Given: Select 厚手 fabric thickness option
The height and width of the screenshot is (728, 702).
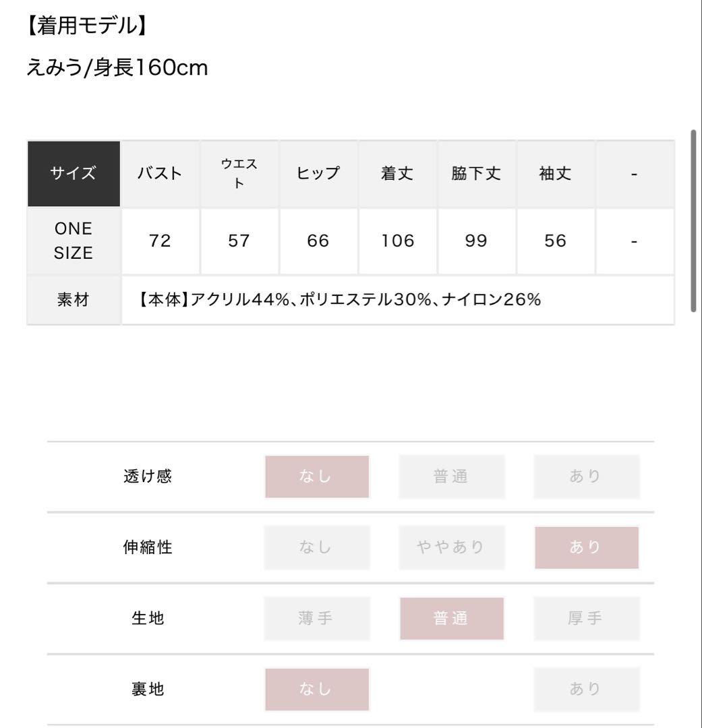Looking at the screenshot, I should pyautogui.click(x=587, y=618).
